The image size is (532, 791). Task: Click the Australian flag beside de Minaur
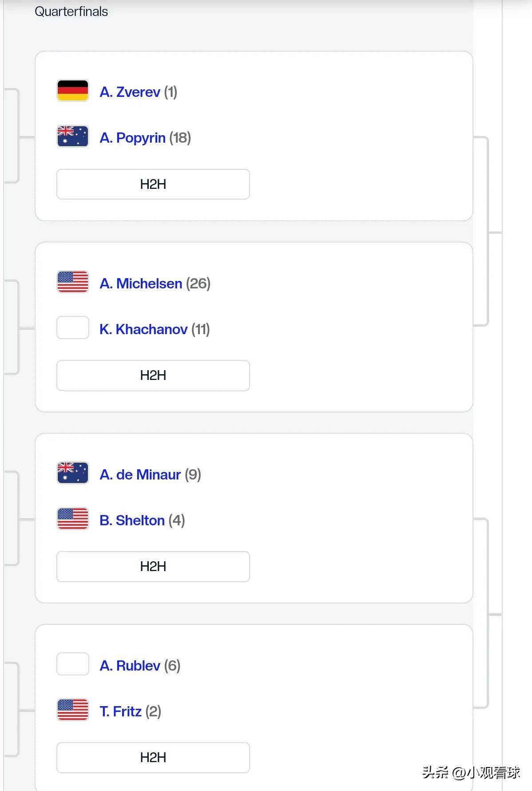73,473
